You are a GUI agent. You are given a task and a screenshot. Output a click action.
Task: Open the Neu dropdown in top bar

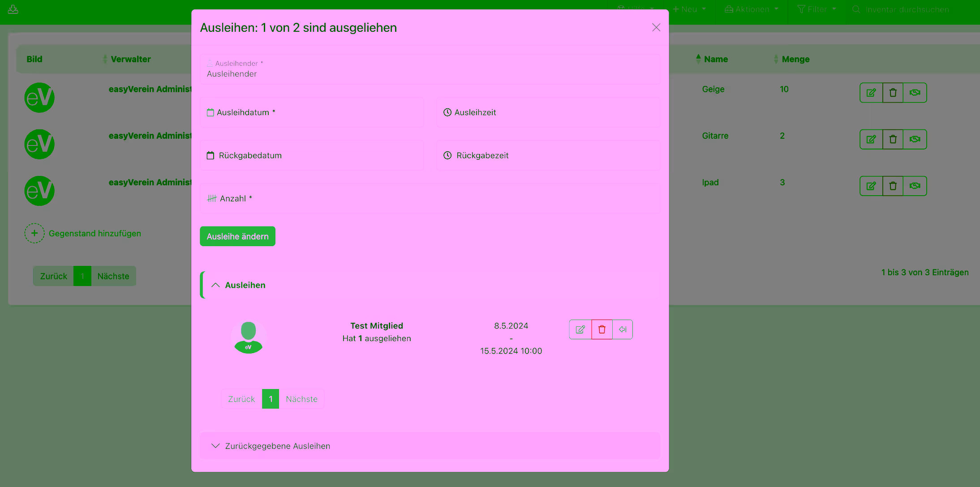689,9
